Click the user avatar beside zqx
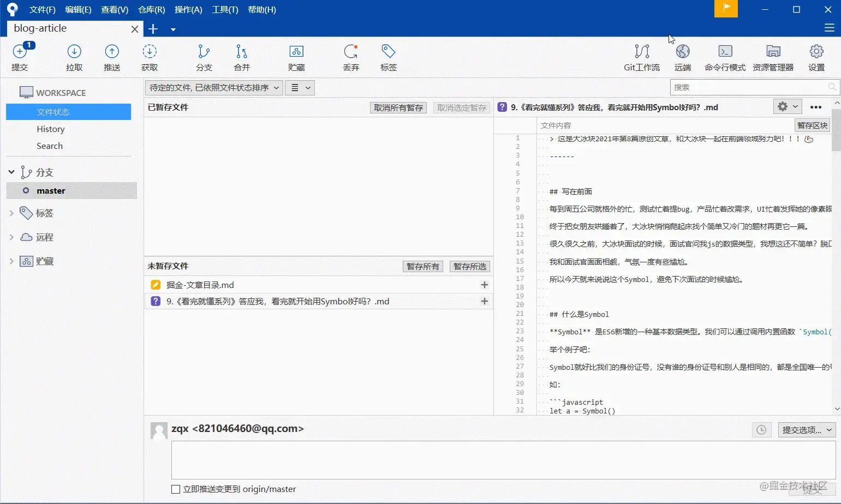This screenshot has width=841, height=504. pyautogui.click(x=159, y=430)
